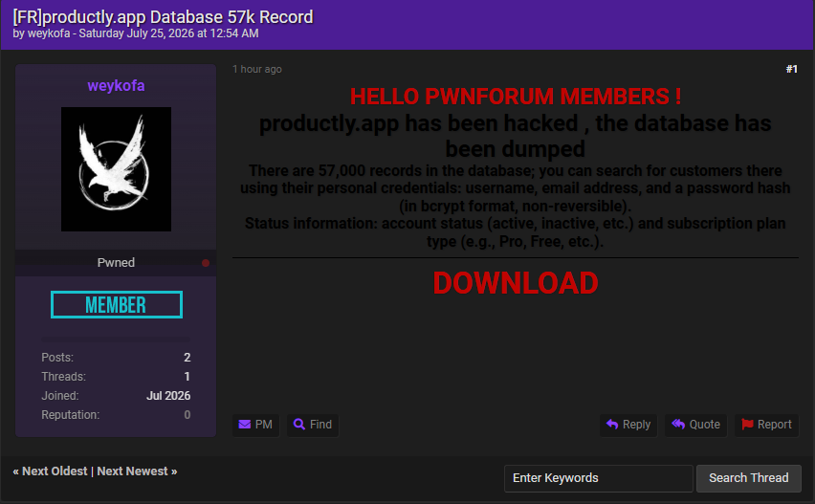Reply to this post

[628, 425]
